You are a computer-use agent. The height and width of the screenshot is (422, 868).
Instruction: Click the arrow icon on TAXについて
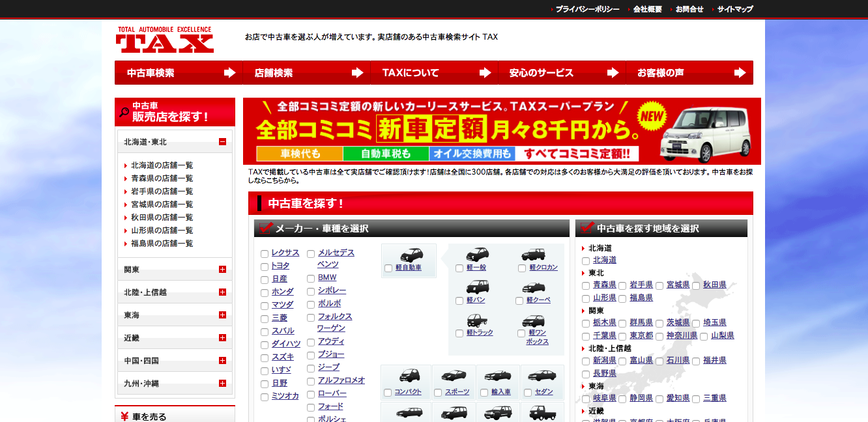(x=485, y=73)
